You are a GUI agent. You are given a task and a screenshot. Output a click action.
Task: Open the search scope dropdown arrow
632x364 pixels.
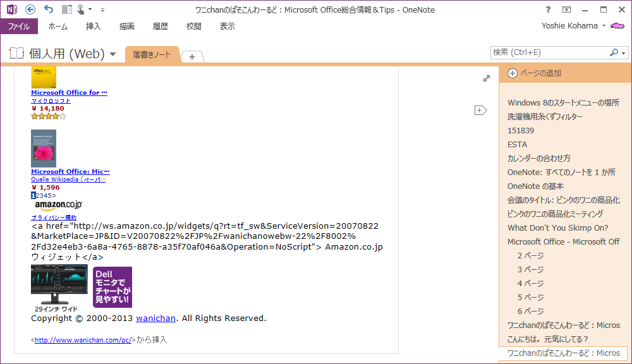coord(624,53)
